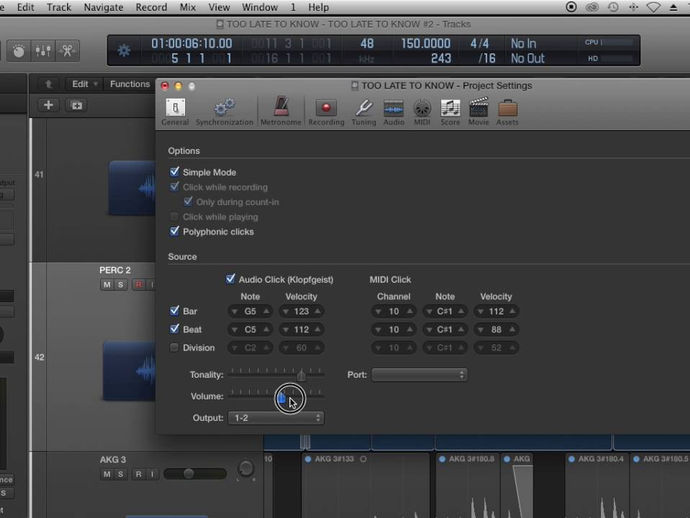690x518 pixels.
Task: Open the View menu
Action: click(x=219, y=7)
